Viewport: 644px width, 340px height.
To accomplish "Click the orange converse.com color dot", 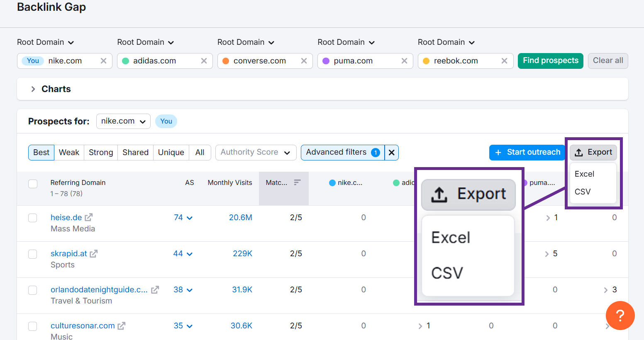I will [226, 61].
